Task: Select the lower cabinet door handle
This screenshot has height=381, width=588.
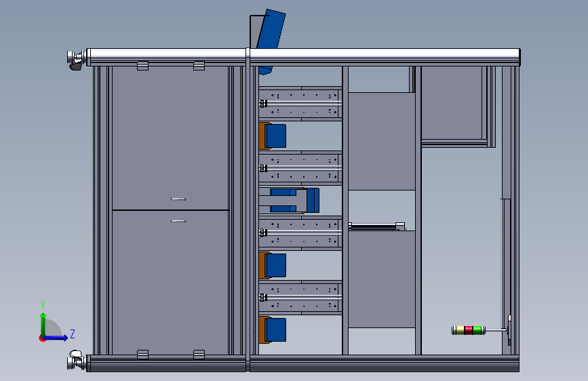Action: click(x=178, y=221)
